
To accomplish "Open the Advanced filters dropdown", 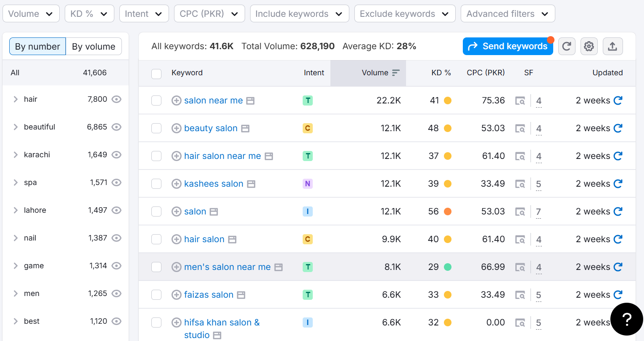I will click(508, 13).
